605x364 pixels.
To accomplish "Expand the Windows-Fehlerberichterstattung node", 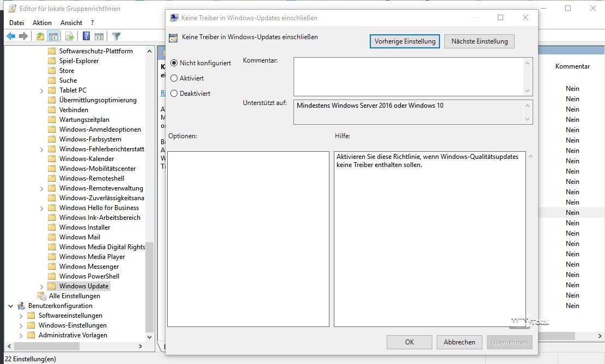I will pos(42,149).
